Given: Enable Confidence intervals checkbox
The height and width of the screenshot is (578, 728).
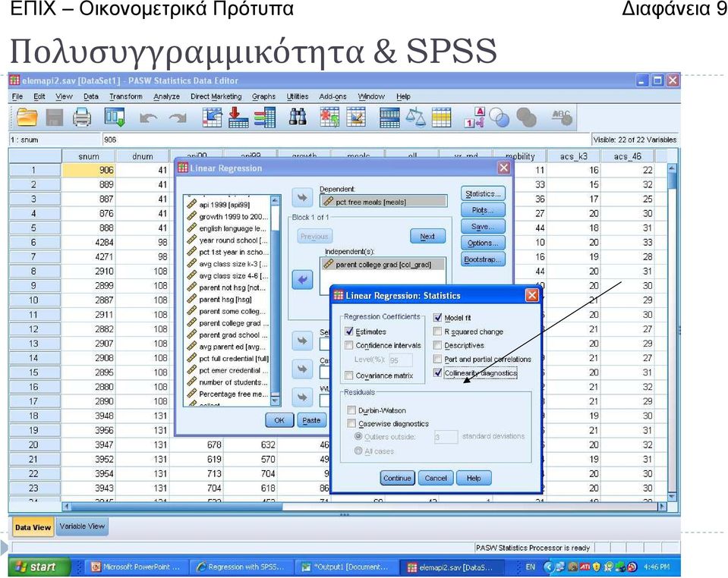Looking at the screenshot, I should (348, 345).
